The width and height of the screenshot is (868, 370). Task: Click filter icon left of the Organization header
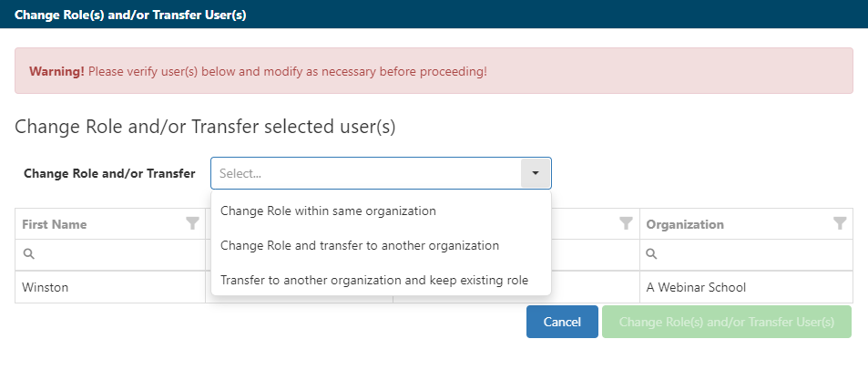click(626, 223)
